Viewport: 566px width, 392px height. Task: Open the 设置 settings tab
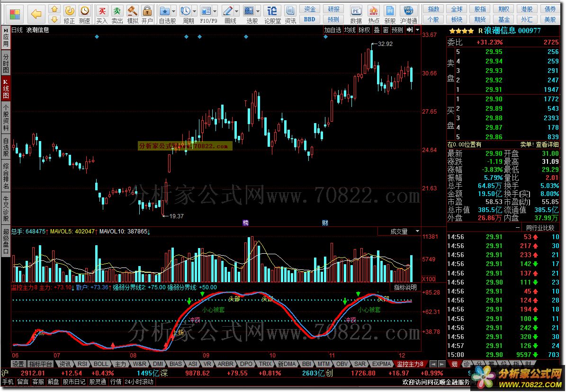(18, 364)
